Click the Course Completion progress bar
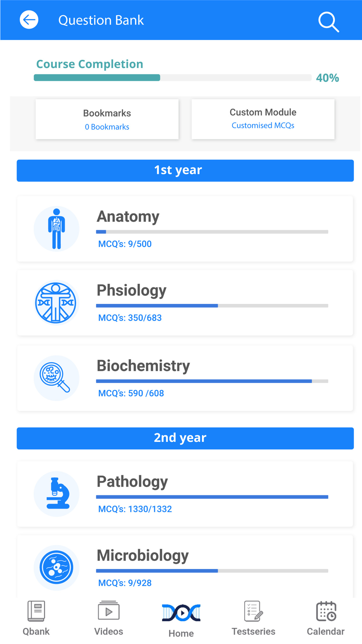362x644 pixels. 172,78
